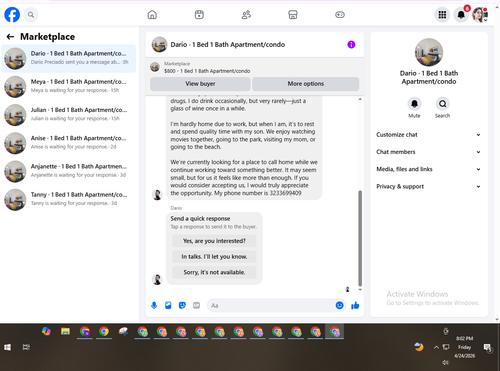Open Tanny conversation in list
This screenshot has height=371, width=500.
pos(69,200)
